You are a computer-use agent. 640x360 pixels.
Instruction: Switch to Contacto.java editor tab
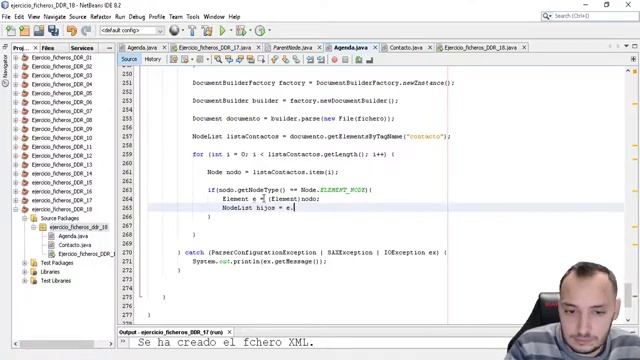tap(405, 48)
